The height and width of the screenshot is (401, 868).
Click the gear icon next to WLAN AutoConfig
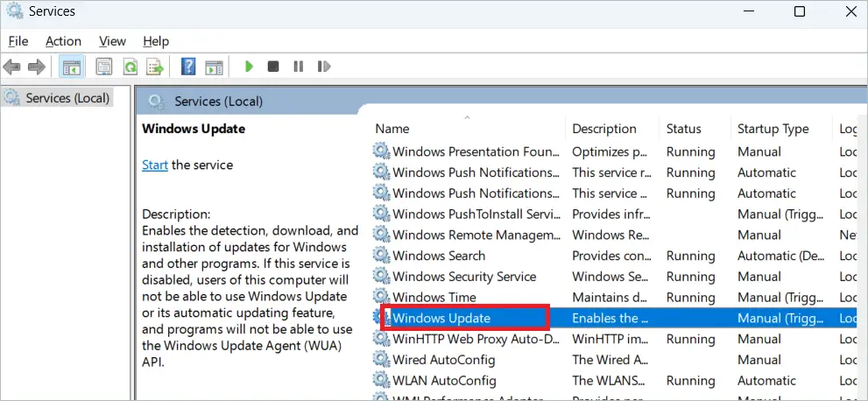coord(381,381)
